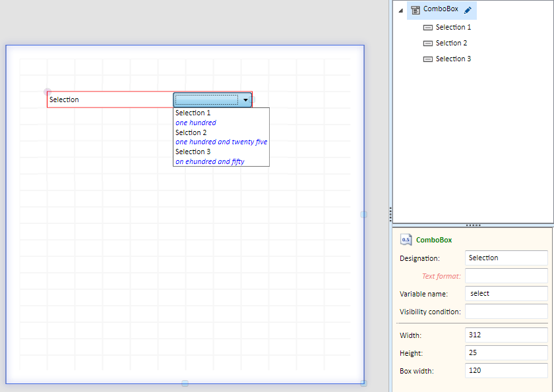Collapse the ComboBox tree node
Viewport: 554px width, 392px height.
point(400,11)
